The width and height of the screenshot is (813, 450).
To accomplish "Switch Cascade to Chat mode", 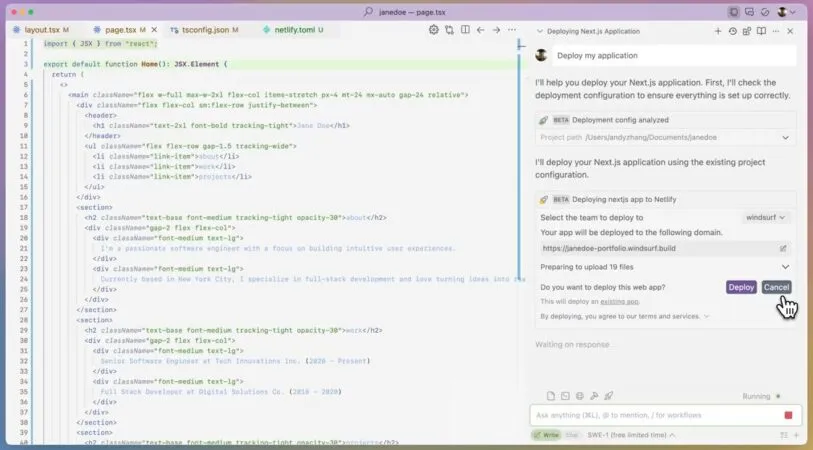I will 572,435.
